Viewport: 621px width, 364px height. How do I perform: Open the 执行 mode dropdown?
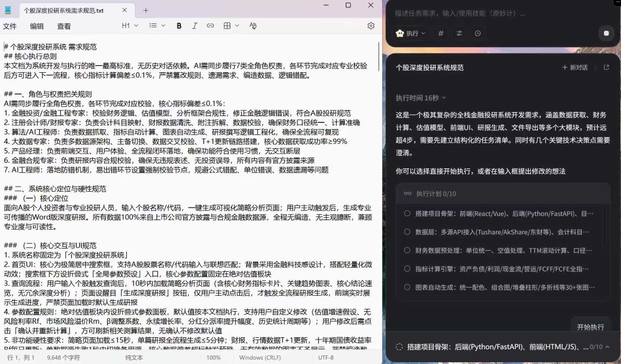411,33
